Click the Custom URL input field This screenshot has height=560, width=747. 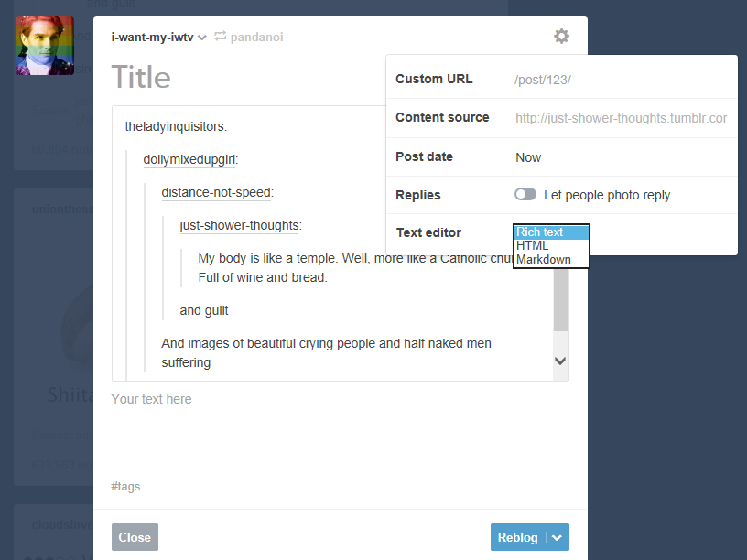[x=621, y=80]
